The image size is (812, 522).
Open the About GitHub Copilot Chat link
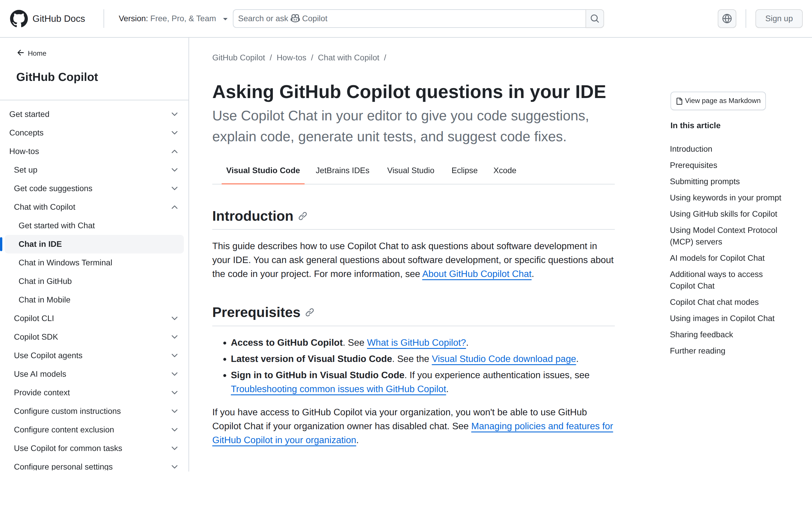point(476,274)
